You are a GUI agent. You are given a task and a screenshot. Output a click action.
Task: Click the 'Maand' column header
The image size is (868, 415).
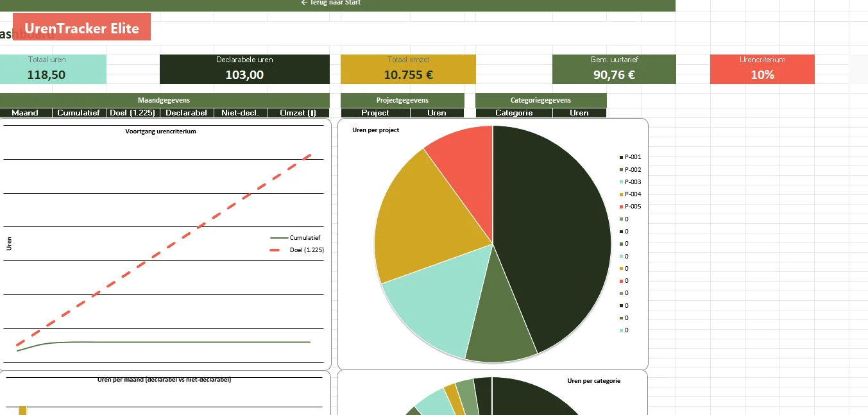(25, 113)
